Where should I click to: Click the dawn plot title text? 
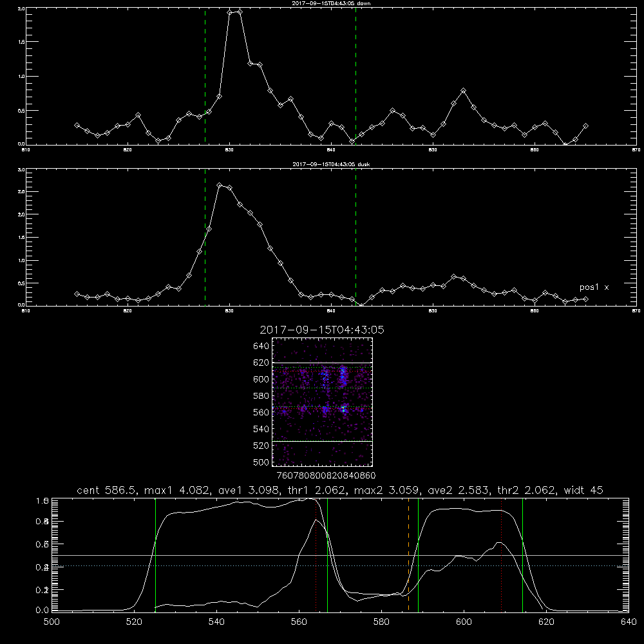[x=331, y=3]
